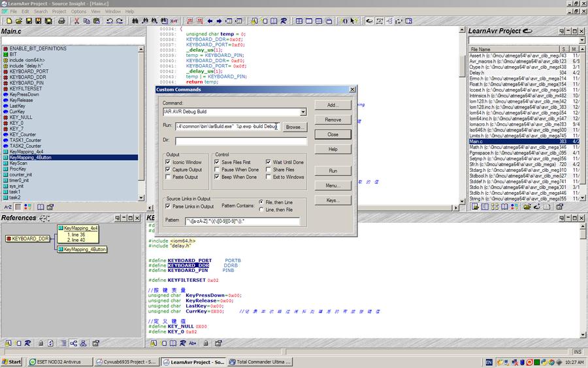Viewport: 588px width, 368px height.
Task: Open the Project menu
Action: pos(59,11)
